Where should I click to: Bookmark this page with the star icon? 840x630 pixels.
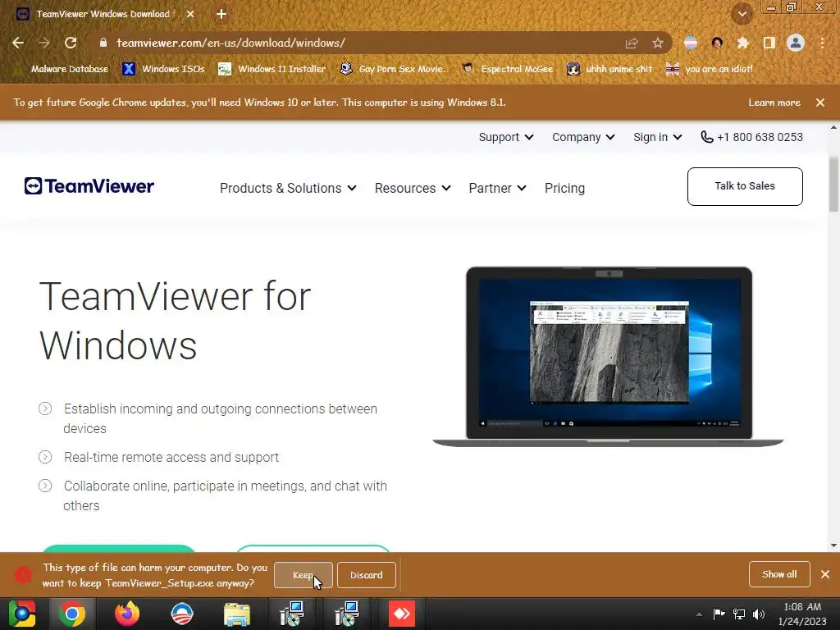(658, 43)
